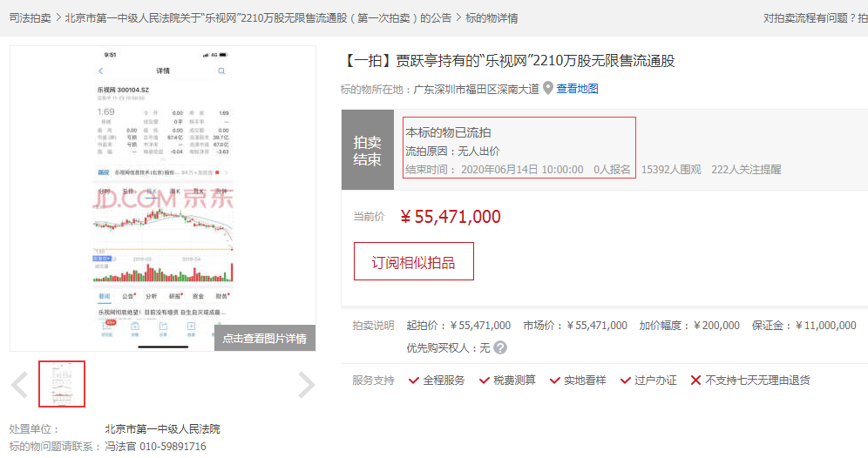Click the 不支持七天无理由退货 label
The image size is (868, 458).
[x=757, y=381]
